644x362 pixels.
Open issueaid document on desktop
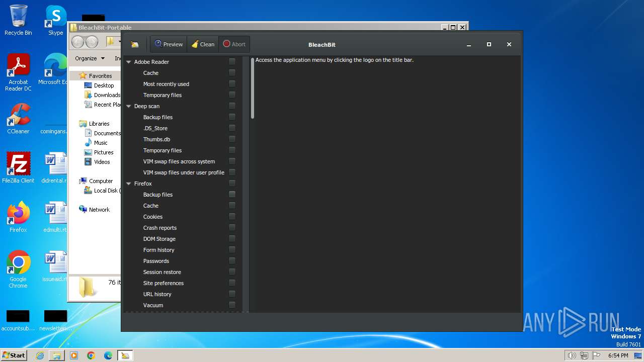tap(54, 266)
